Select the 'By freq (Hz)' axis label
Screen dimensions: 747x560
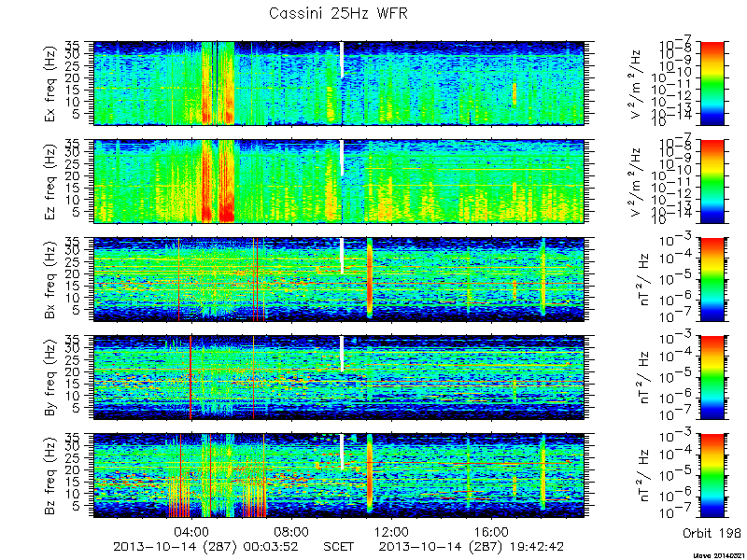point(50,378)
